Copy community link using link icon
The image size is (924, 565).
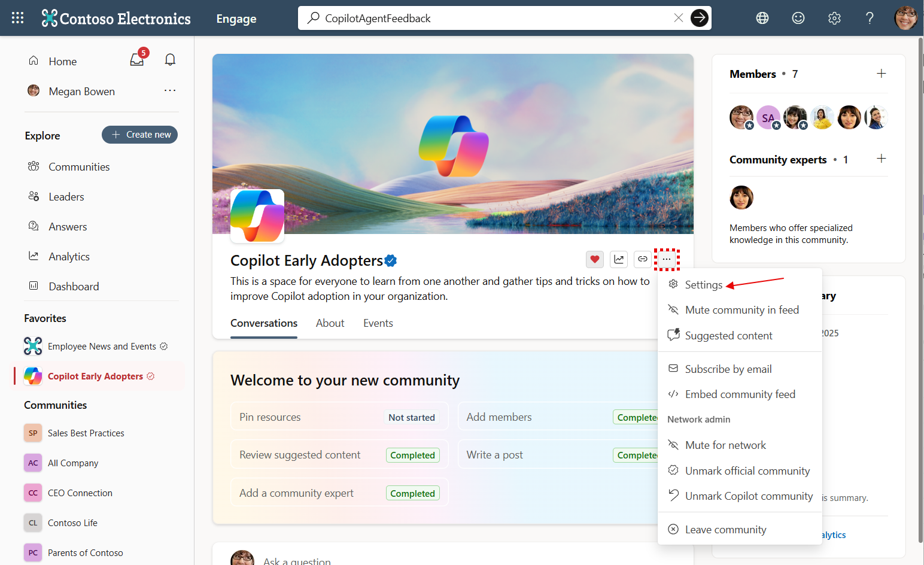(x=642, y=259)
